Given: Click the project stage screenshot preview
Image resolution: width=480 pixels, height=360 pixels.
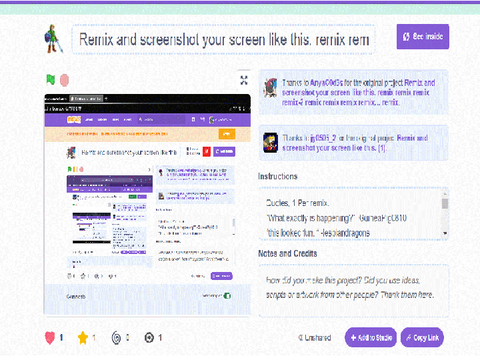Looking at the screenshot, I should tap(147, 204).
